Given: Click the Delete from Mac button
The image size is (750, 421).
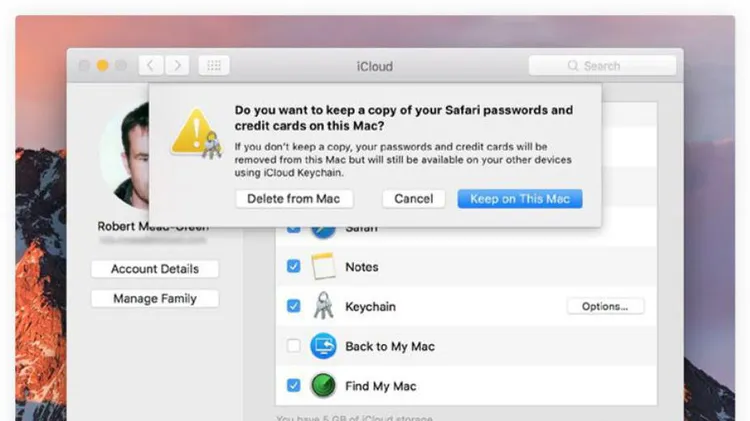Looking at the screenshot, I should pyautogui.click(x=294, y=199).
